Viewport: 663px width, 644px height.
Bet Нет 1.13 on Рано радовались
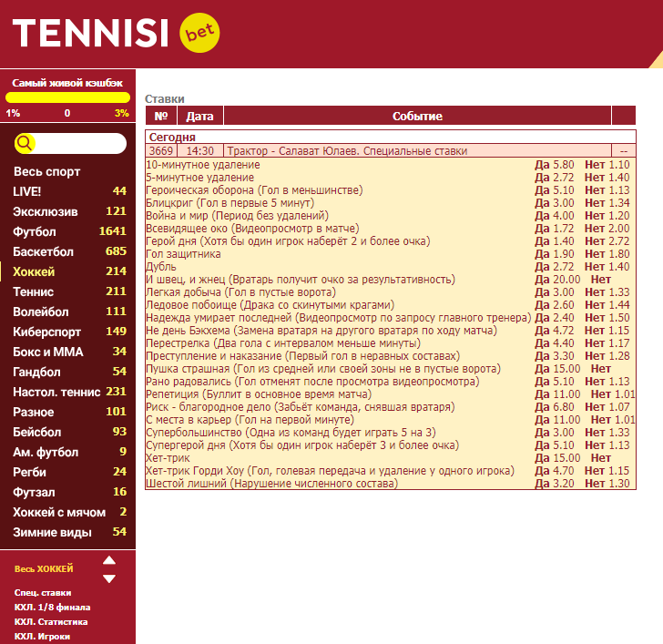click(607, 382)
